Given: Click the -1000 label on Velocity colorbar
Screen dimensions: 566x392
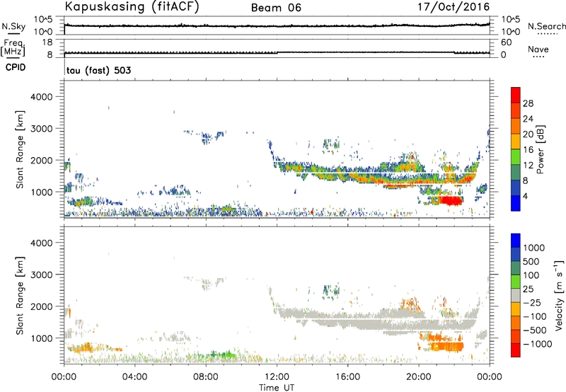Looking at the screenshot, I should pos(538,344).
